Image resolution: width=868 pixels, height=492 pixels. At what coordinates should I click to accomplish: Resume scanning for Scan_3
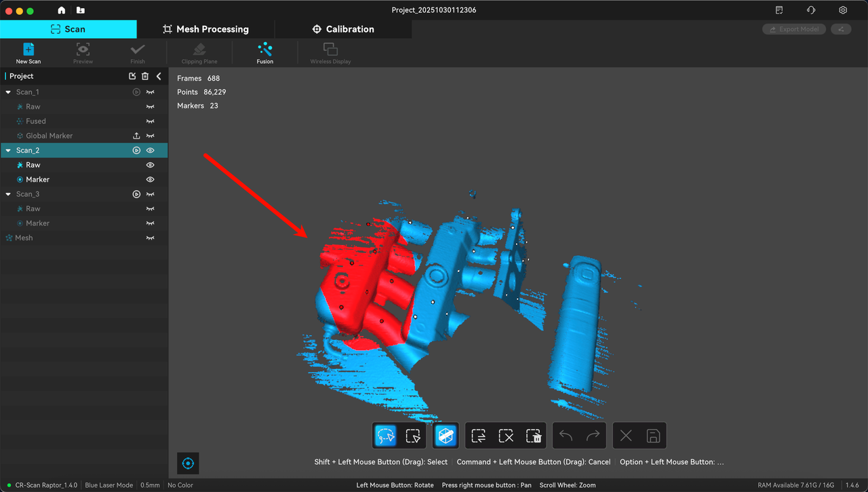click(x=136, y=194)
